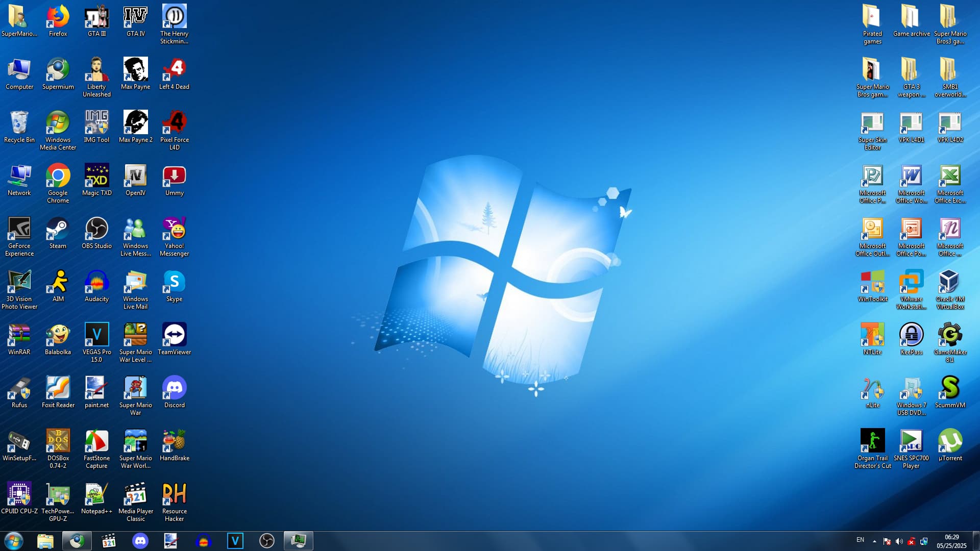Select the Resource Hacker icon

(x=174, y=502)
